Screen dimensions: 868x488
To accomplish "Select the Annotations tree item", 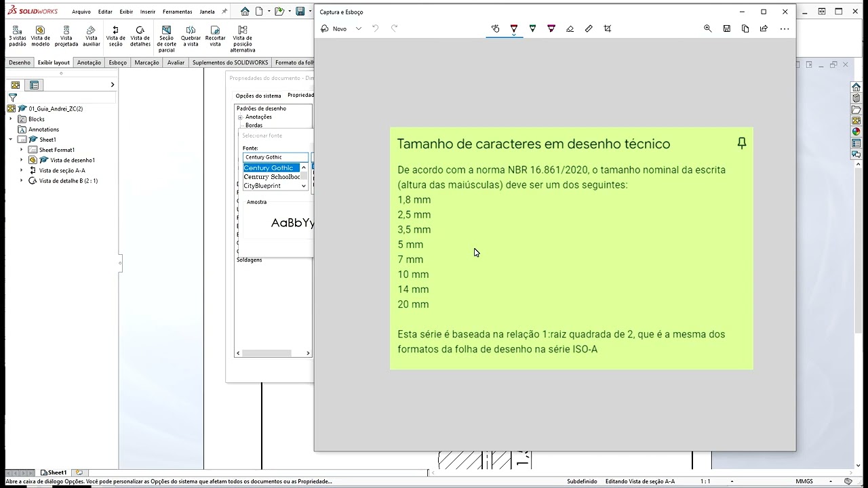I will pyautogui.click(x=43, y=129).
